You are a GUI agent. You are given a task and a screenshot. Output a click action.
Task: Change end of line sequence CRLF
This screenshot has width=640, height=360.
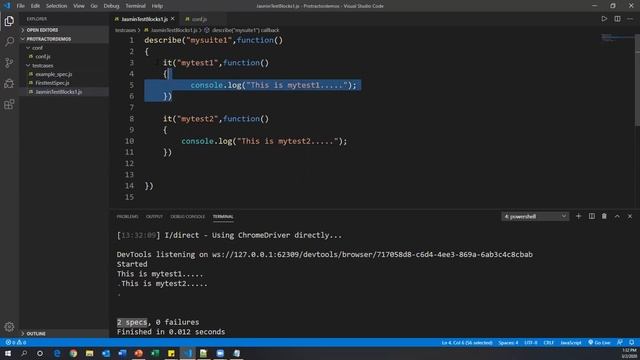point(549,342)
